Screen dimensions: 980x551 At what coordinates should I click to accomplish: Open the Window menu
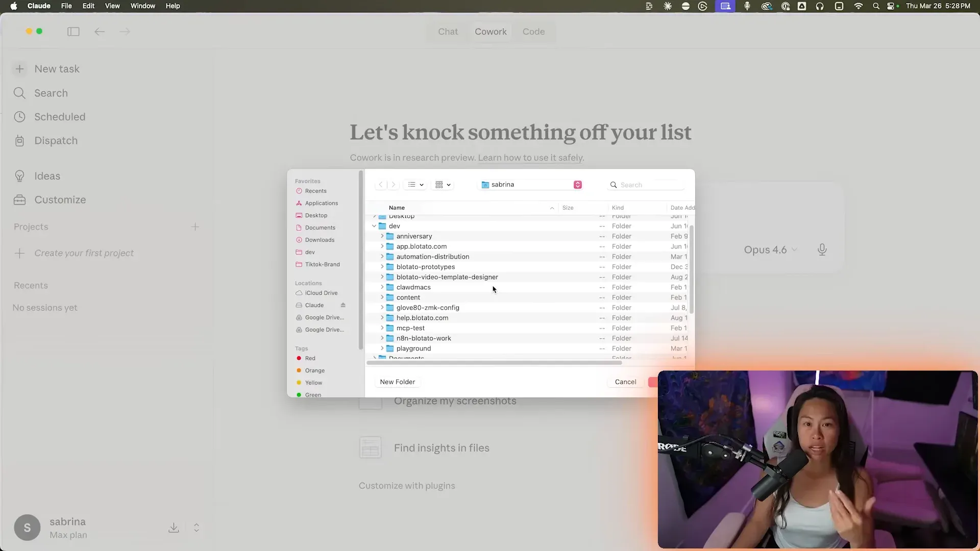[143, 6]
